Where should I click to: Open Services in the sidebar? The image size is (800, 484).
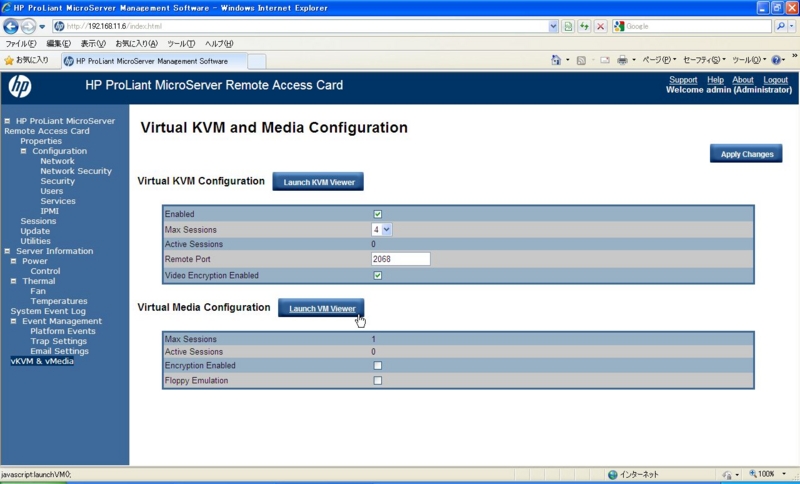(x=58, y=201)
